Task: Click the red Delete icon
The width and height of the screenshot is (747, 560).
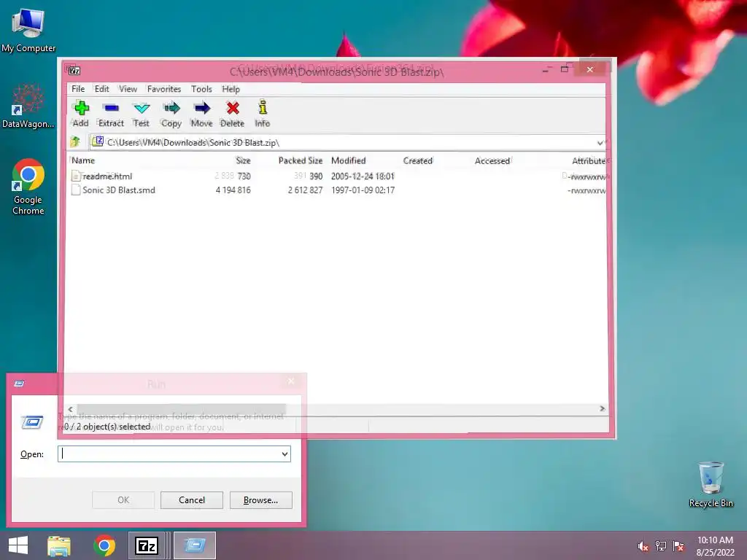Action: [233, 109]
